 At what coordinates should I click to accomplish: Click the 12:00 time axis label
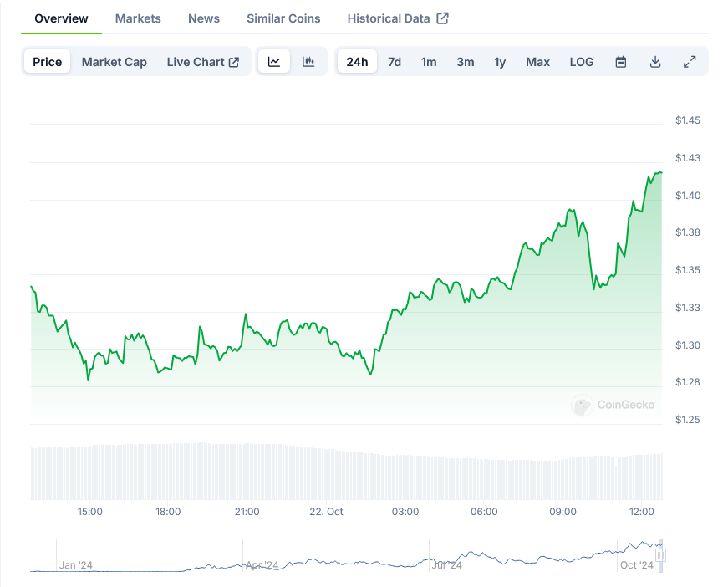tap(642, 511)
